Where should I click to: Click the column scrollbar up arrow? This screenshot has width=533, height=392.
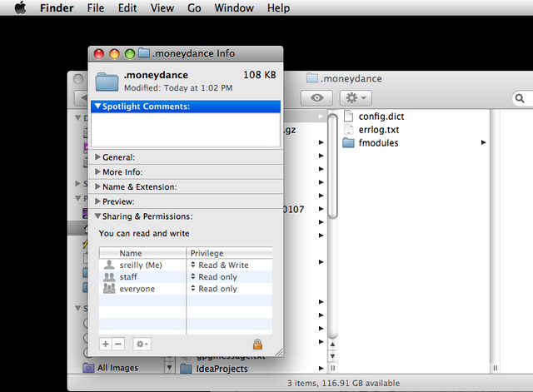coord(332,345)
